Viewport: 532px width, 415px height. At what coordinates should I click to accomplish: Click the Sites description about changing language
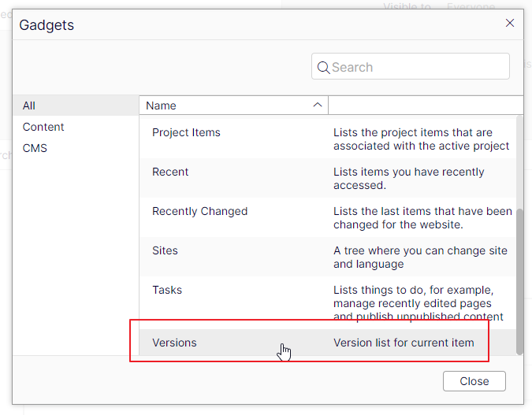pyautogui.click(x=420, y=258)
